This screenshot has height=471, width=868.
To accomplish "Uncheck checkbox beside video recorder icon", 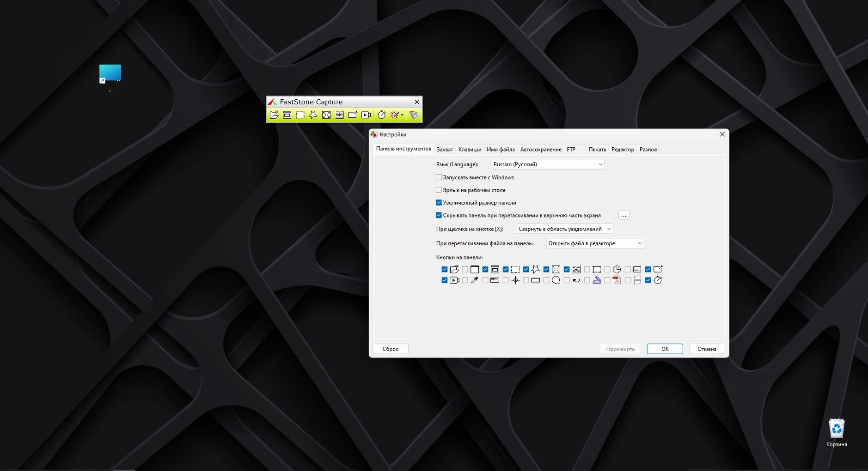I will point(445,280).
